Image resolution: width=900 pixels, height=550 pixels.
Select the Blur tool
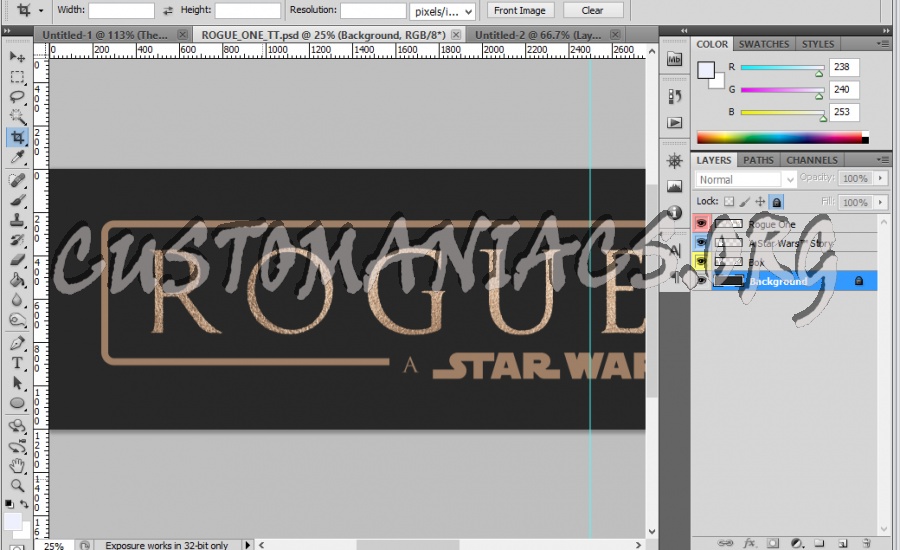pyautogui.click(x=17, y=300)
